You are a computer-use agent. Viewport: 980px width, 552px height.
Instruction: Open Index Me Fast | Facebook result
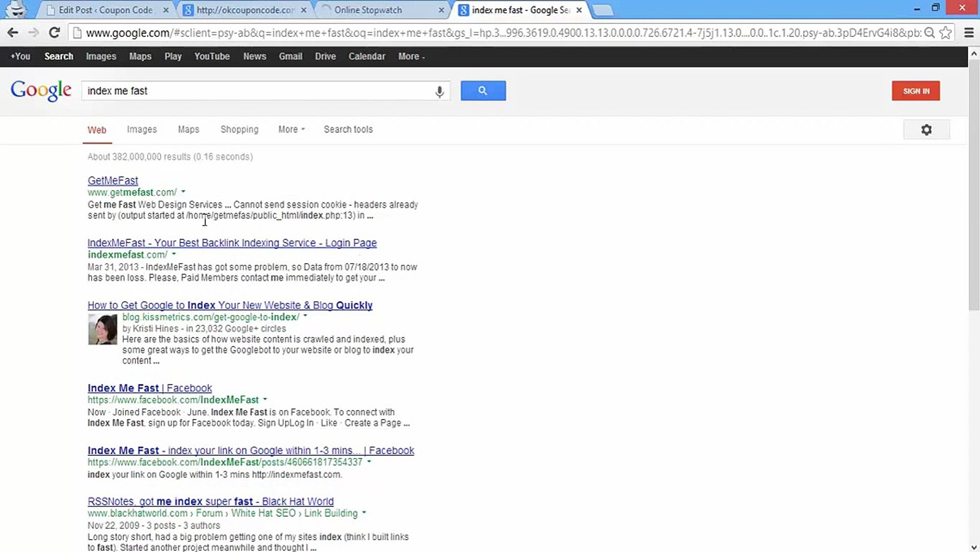pyautogui.click(x=150, y=388)
